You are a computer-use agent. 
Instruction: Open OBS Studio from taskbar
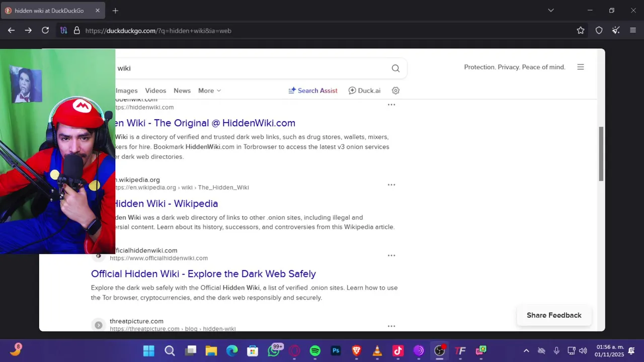coord(440,350)
